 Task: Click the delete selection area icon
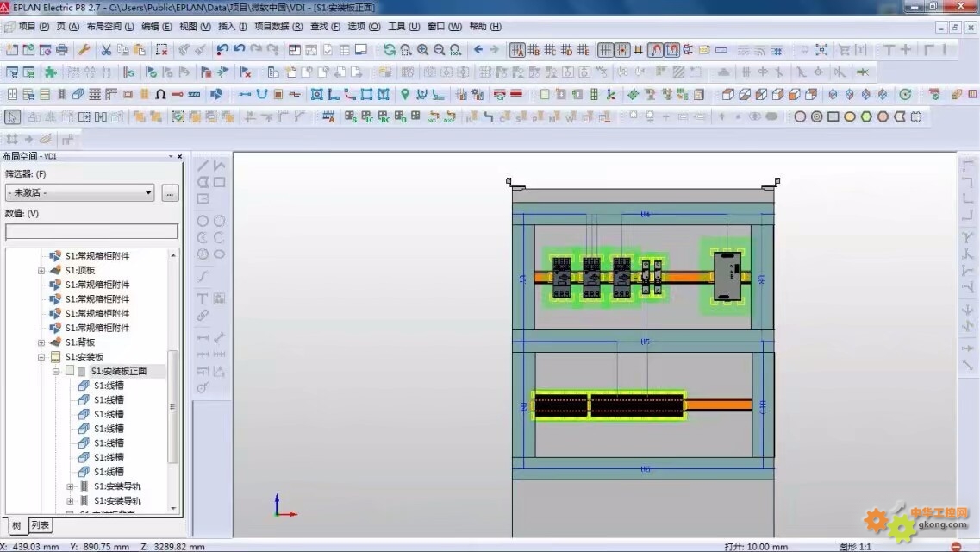click(x=162, y=49)
